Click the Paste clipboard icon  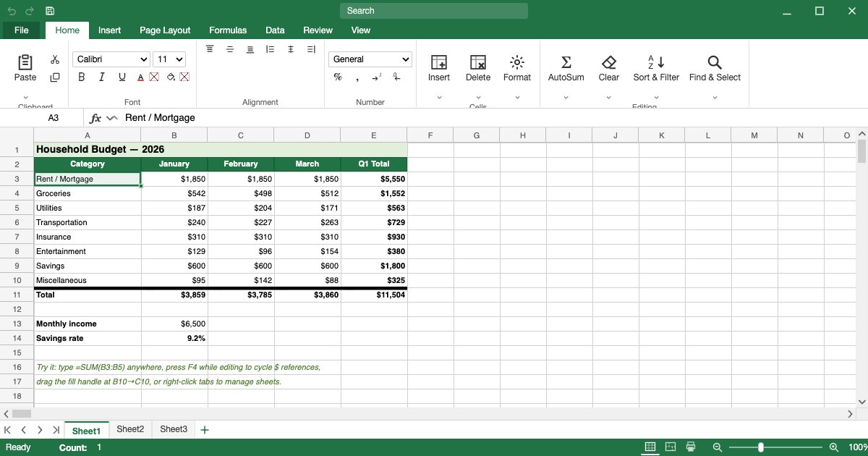pos(25,62)
